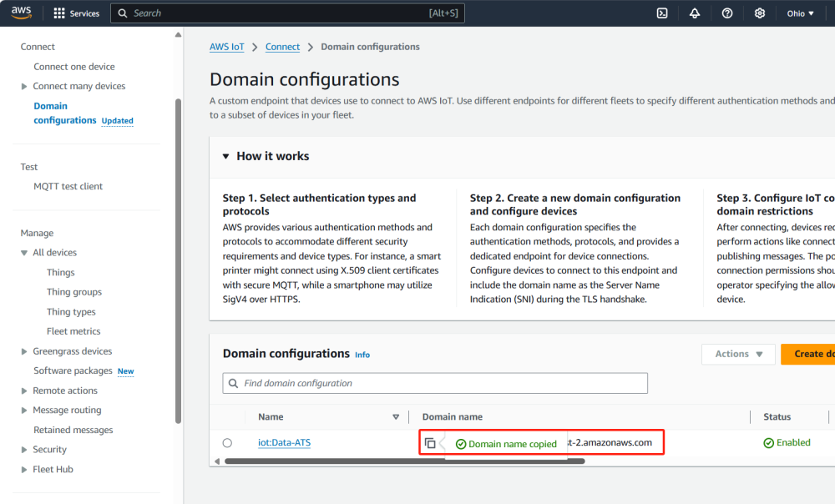Click the search icon in the top bar
Viewport: 835px width, 504px height.
123,13
